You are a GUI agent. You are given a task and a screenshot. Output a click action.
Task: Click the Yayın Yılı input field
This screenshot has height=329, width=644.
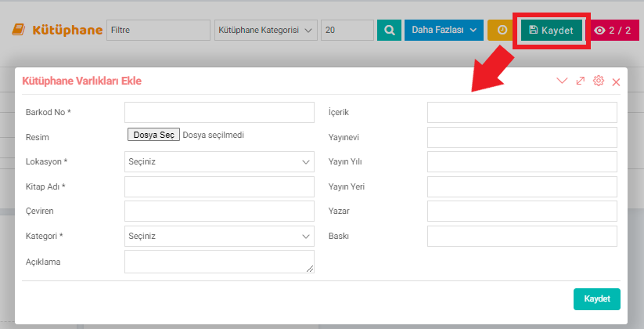(x=522, y=161)
